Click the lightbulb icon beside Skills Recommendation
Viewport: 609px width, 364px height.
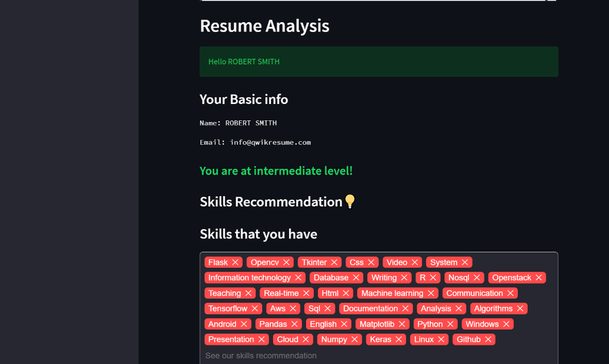(350, 201)
